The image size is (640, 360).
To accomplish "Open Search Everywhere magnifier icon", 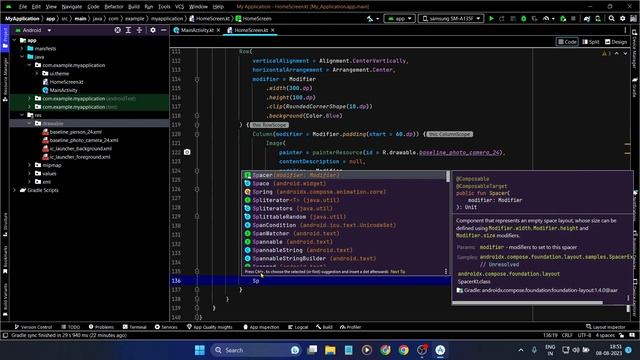I will pyautogui.click(x=611, y=18).
